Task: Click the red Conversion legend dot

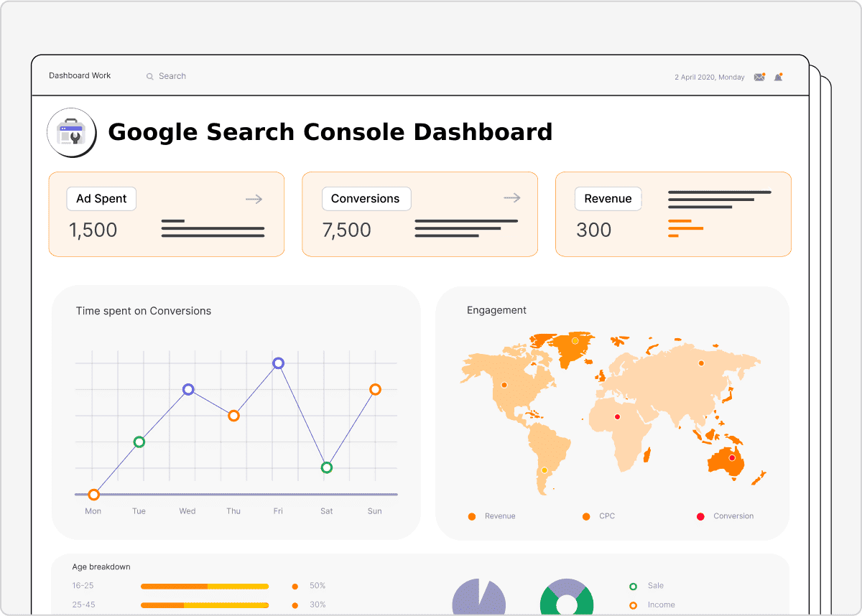Action: 700,517
